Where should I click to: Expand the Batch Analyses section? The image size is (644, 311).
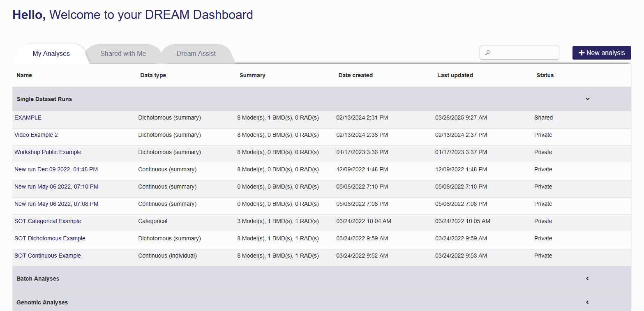tap(587, 279)
